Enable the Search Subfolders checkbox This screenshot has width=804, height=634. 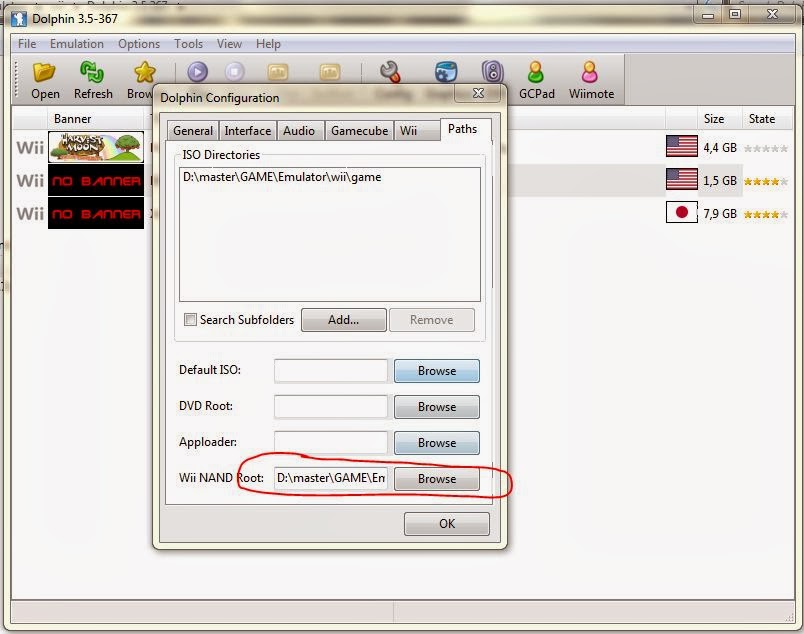[190, 320]
